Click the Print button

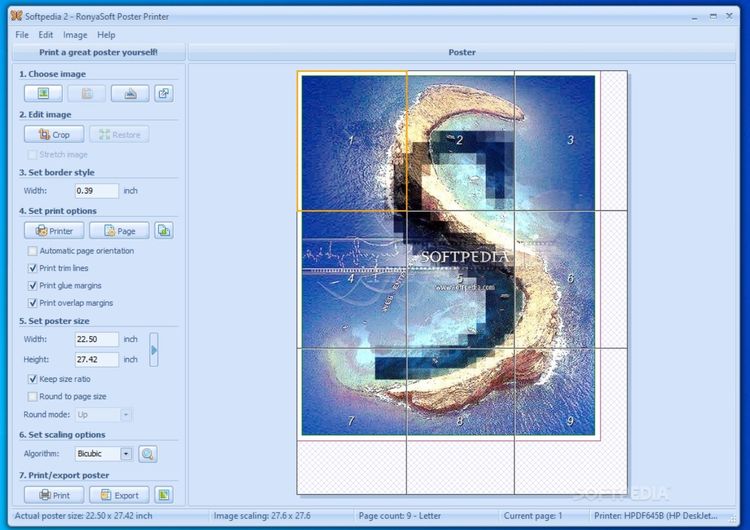(54, 495)
